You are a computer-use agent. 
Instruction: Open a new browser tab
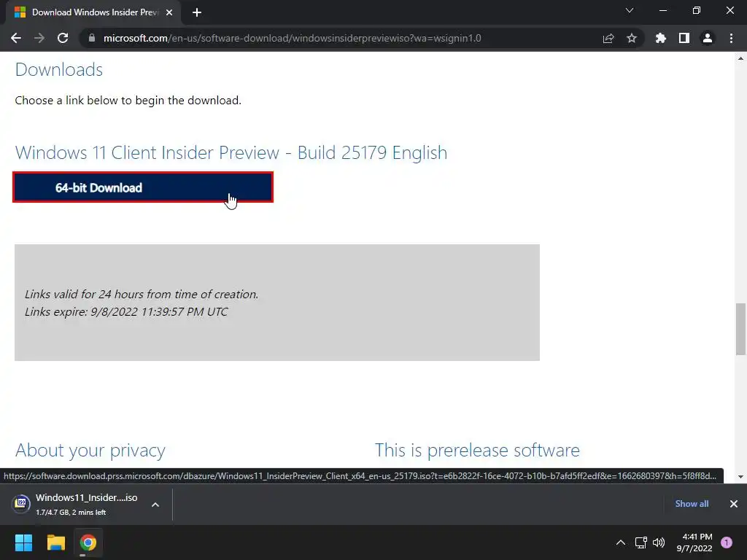(197, 12)
